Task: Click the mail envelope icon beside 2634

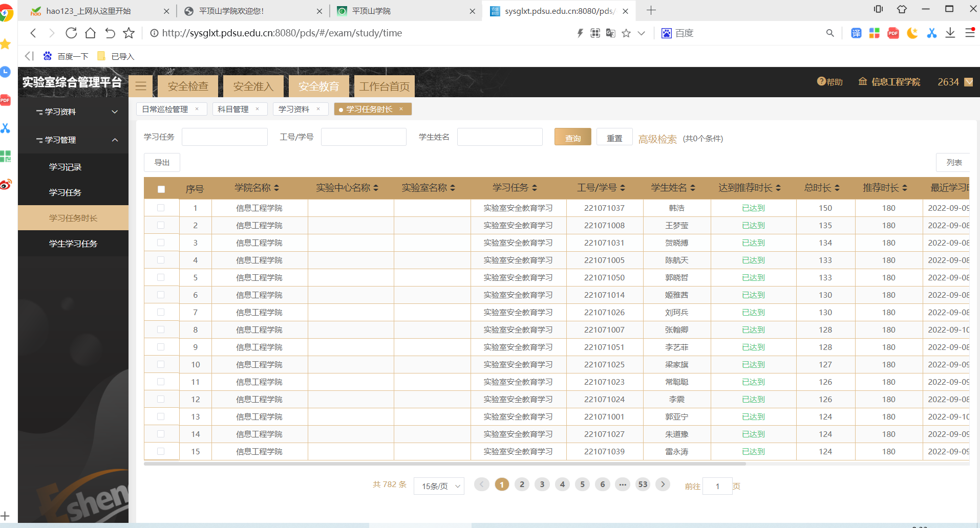Action: (968, 82)
